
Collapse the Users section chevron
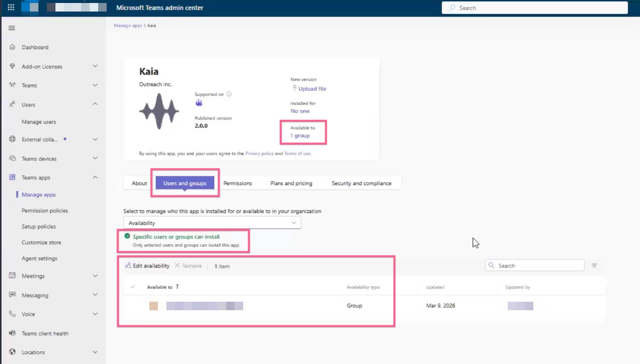(x=95, y=104)
